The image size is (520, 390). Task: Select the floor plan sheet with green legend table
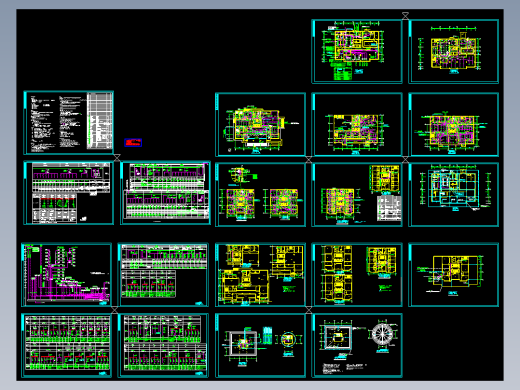(357, 51)
